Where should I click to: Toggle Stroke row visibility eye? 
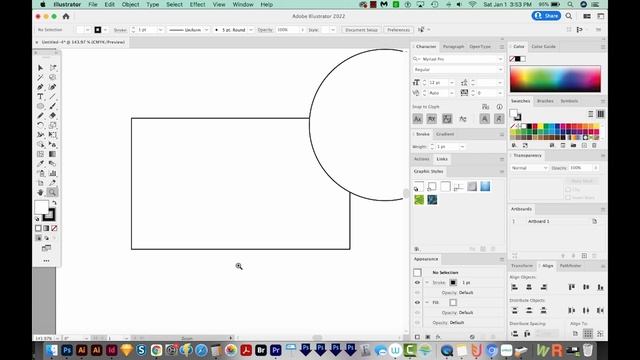pyautogui.click(x=417, y=282)
